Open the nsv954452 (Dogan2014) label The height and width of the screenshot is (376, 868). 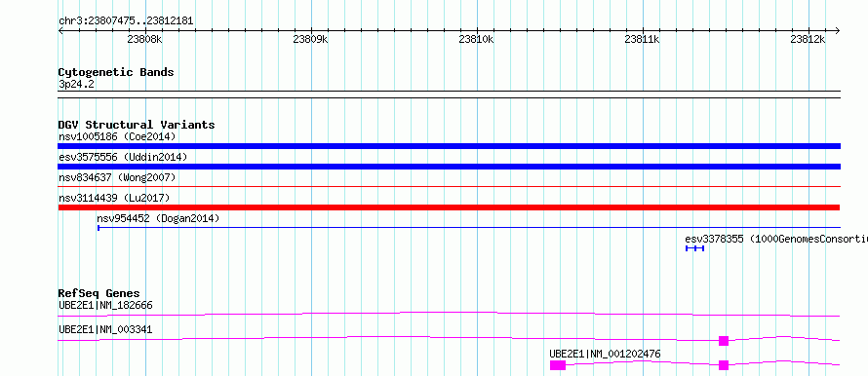[x=158, y=218]
